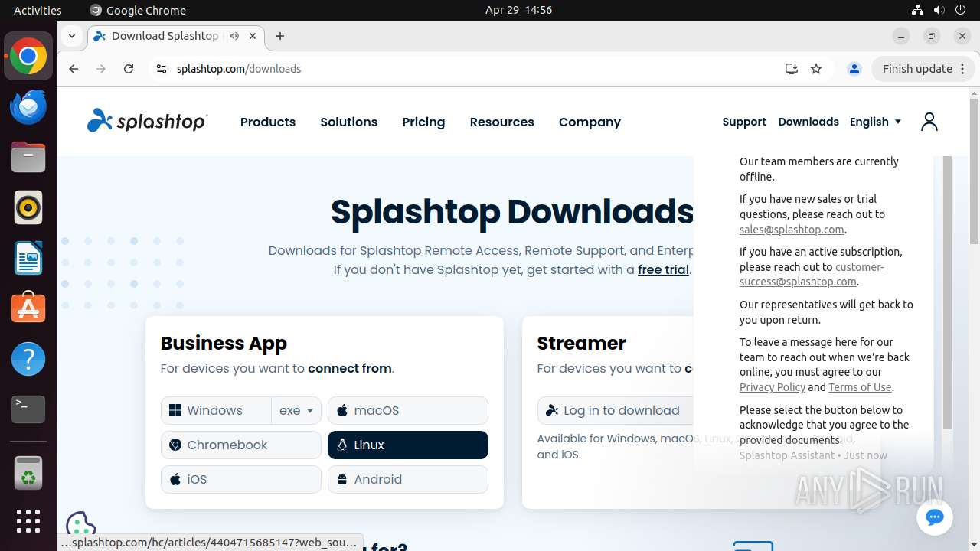Open the Solutions menu
Viewport: 980px width, 551px height.
(349, 122)
